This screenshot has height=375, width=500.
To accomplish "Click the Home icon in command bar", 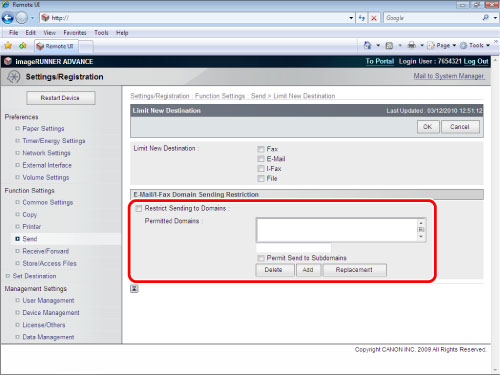I will tap(367, 45).
